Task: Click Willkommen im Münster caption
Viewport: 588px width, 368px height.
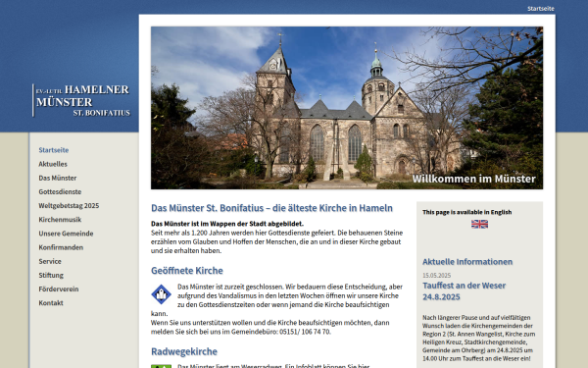Action: click(x=474, y=179)
